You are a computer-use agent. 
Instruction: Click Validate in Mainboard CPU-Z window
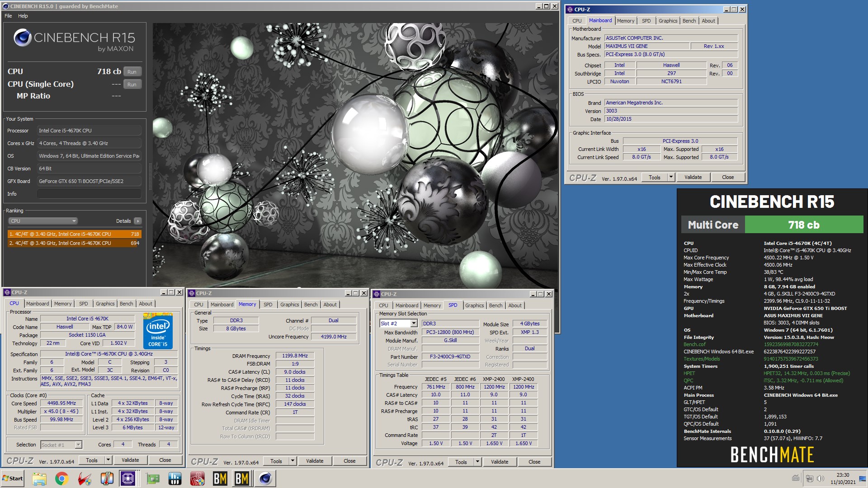(693, 177)
